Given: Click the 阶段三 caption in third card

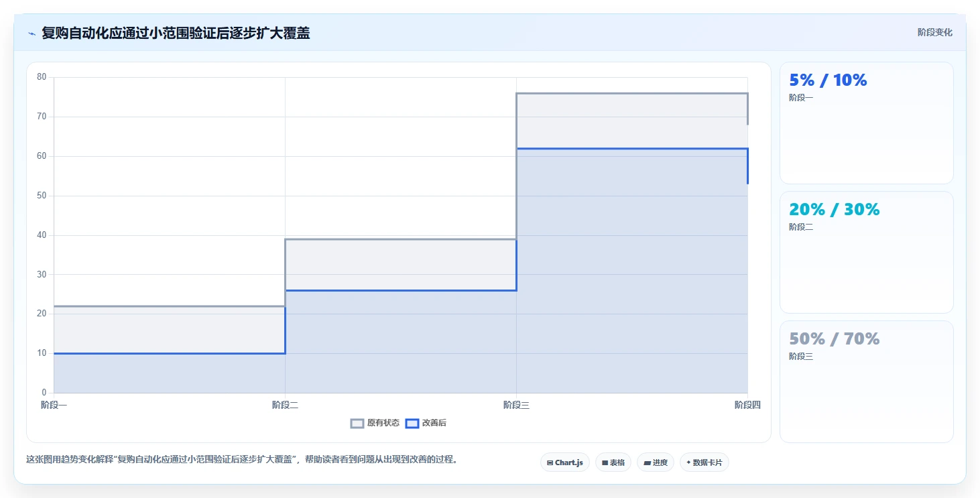Looking at the screenshot, I should pyautogui.click(x=801, y=357).
